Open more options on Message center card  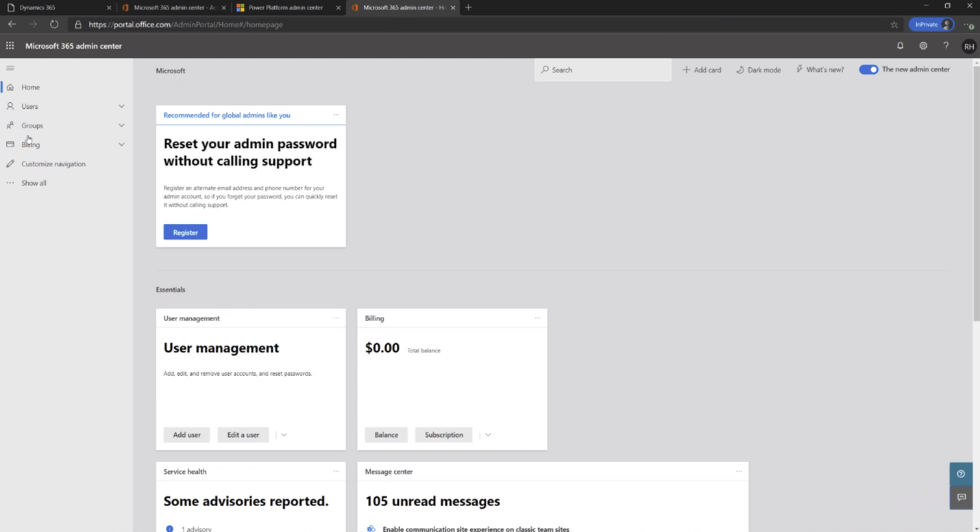[x=739, y=471]
